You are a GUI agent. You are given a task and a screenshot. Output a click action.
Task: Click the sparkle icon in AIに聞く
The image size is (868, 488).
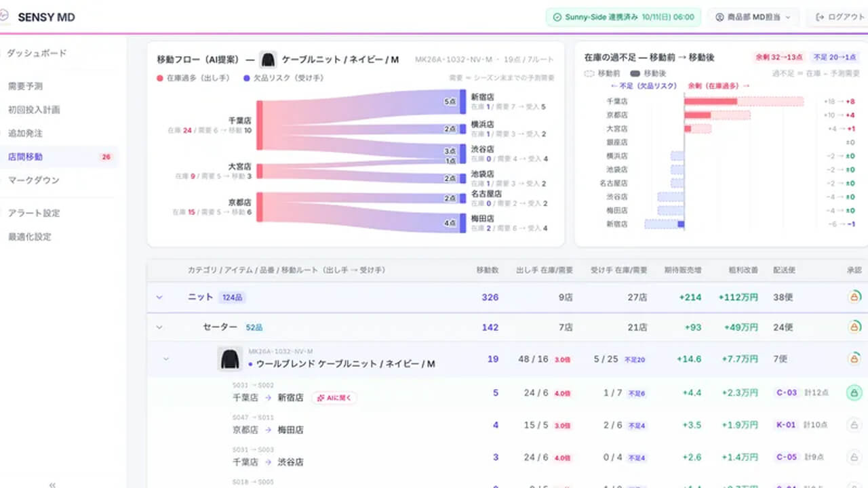[319, 398]
